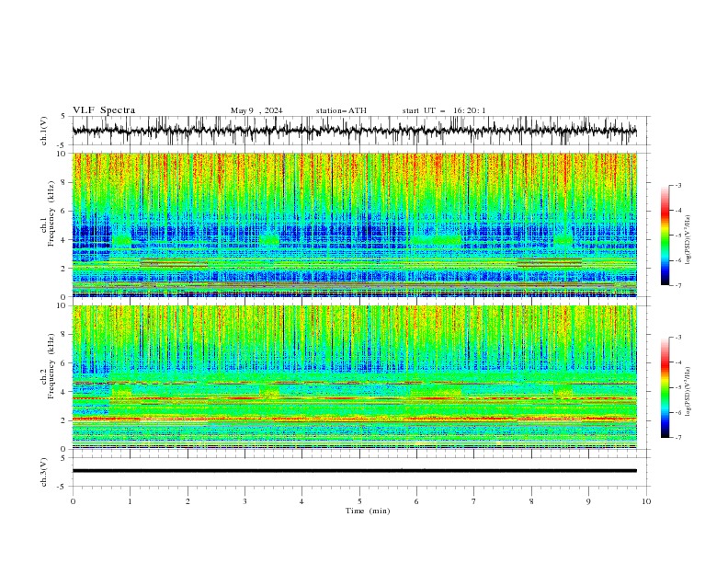
Task: Click the "ch.1(V)" waveform axis label
Action: click(44, 131)
